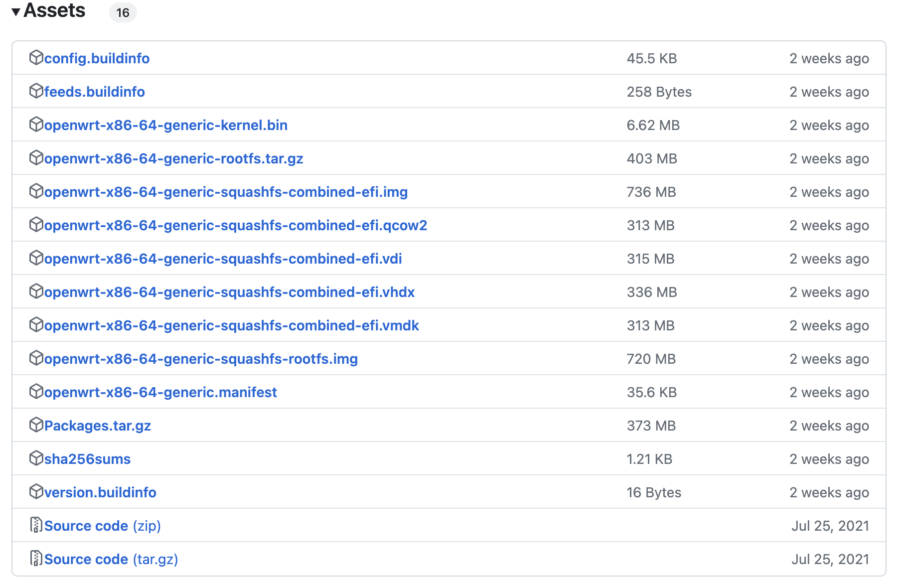Screen dimensions: 901x588
Task: Download the squashfs-combined-efi.vmdk file
Action: click(232, 325)
